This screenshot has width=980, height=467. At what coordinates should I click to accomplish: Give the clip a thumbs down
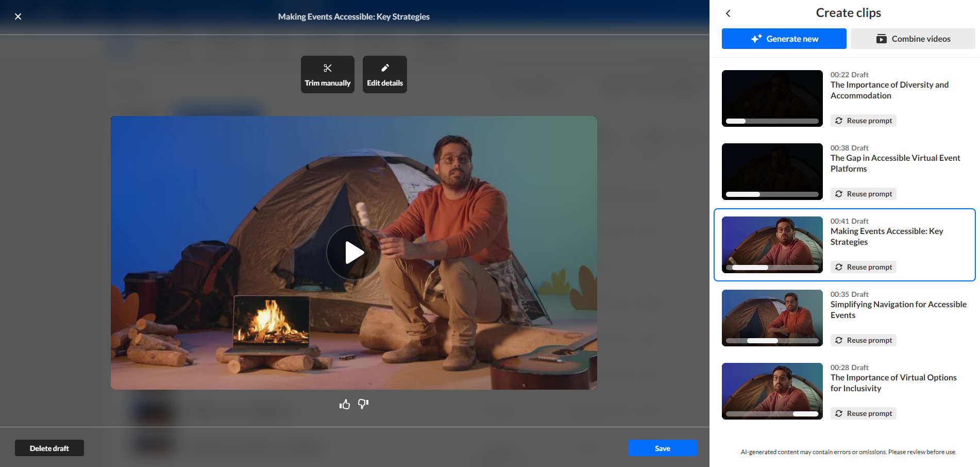[x=363, y=404]
